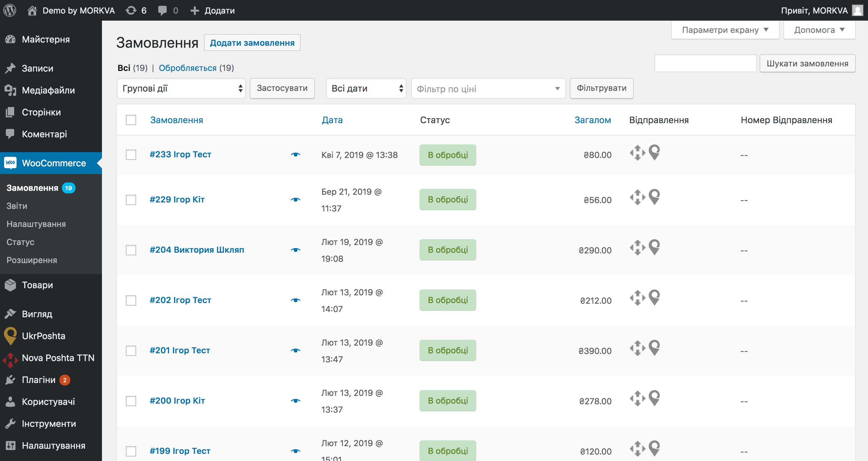The image size is (868, 461).
Task: Click the ₴290.00 total of order #204
Action: click(595, 250)
